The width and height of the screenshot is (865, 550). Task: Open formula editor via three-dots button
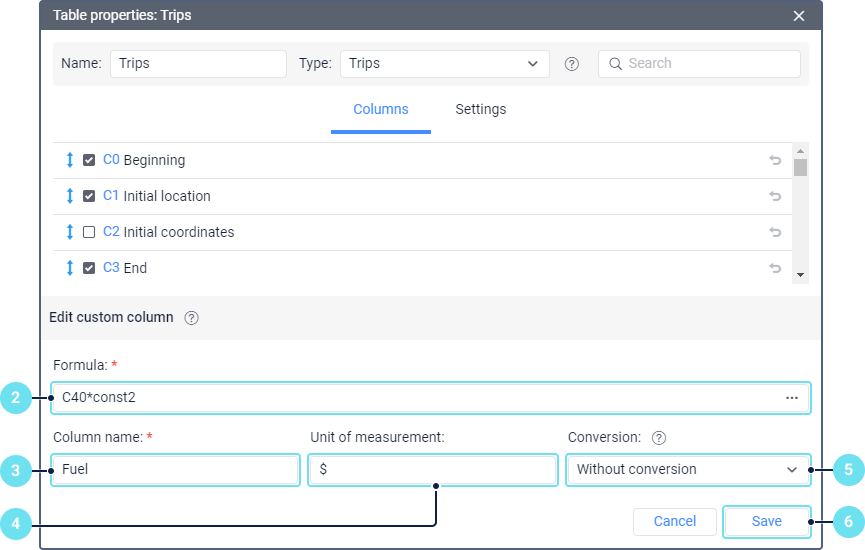(x=792, y=398)
